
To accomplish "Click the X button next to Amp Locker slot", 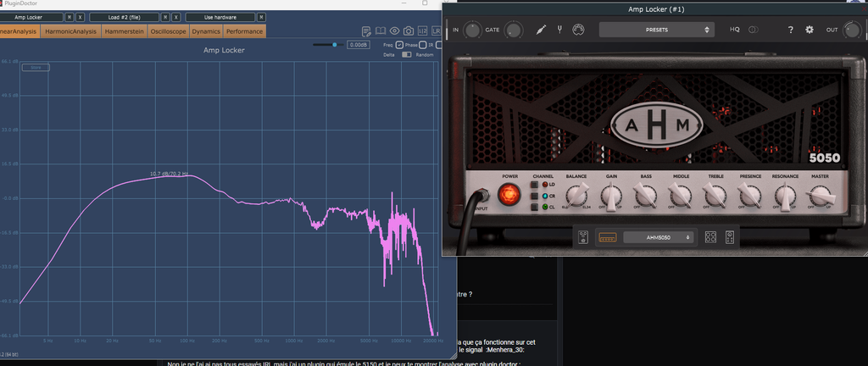I will (81, 17).
